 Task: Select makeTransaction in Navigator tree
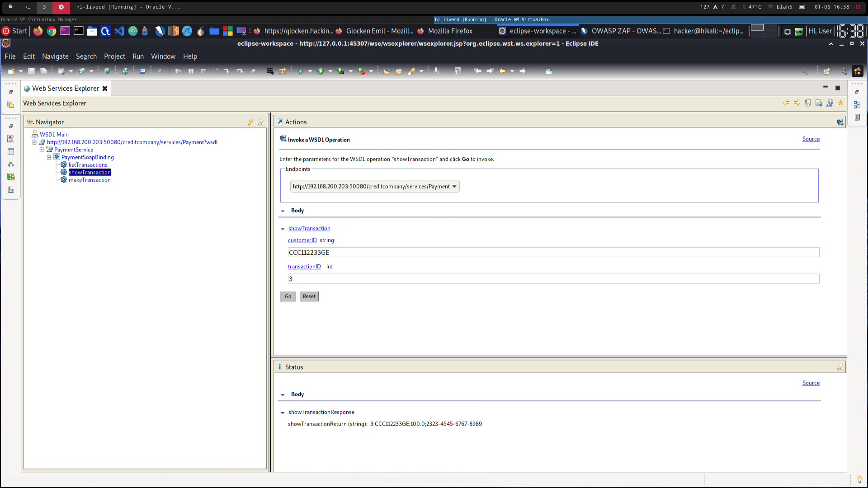[x=90, y=180]
